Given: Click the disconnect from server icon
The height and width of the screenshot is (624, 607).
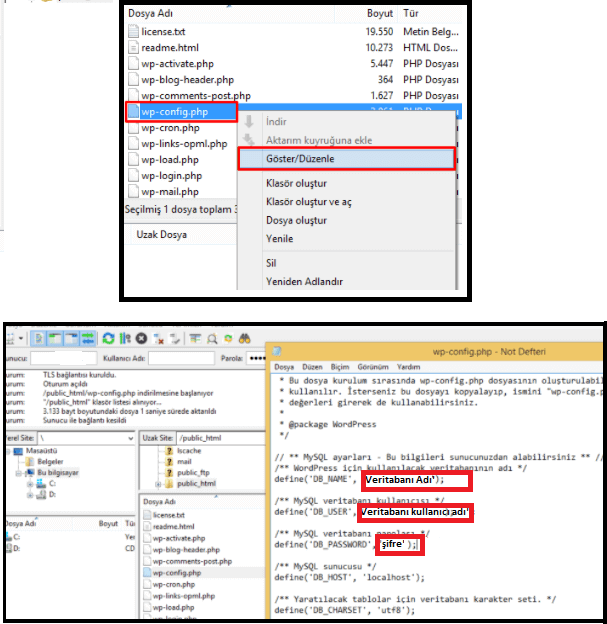Looking at the screenshot, I should 158,339.
